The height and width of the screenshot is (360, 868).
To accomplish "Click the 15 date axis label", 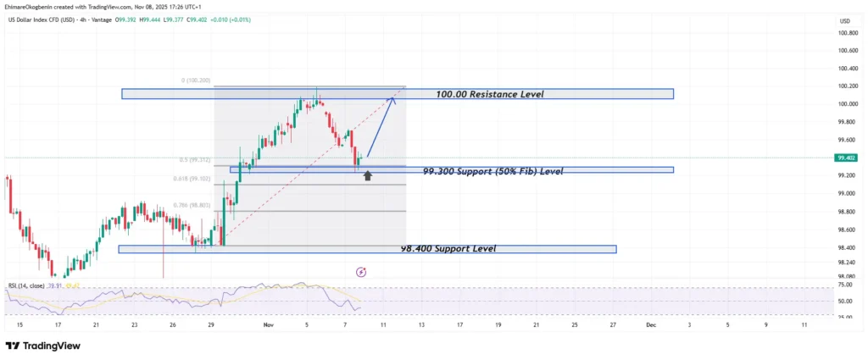I will pyautogui.click(x=20, y=325).
